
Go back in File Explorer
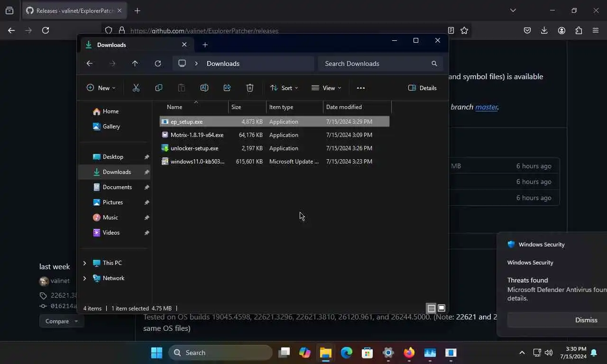point(90,64)
